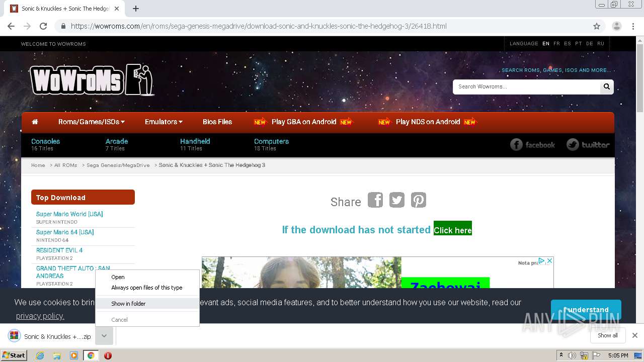This screenshot has height=362, width=644.
Task: Share on Pinterest icon
Action: (419, 200)
